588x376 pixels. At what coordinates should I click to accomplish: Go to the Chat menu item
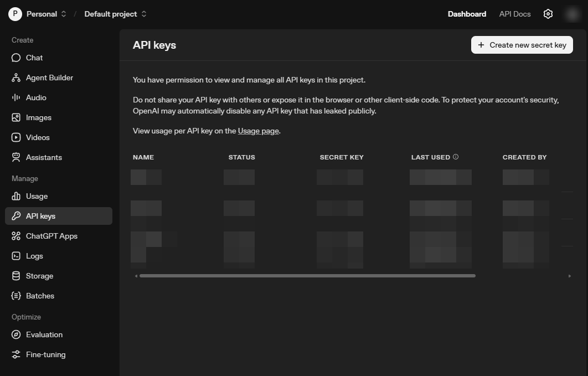(x=59, y=58)
